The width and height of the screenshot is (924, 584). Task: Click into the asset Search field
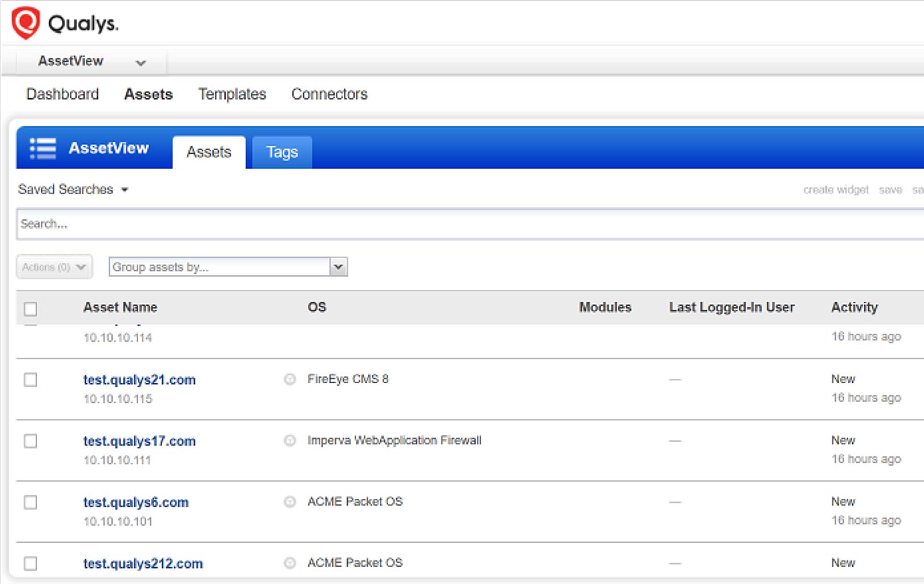coord(453,224)
